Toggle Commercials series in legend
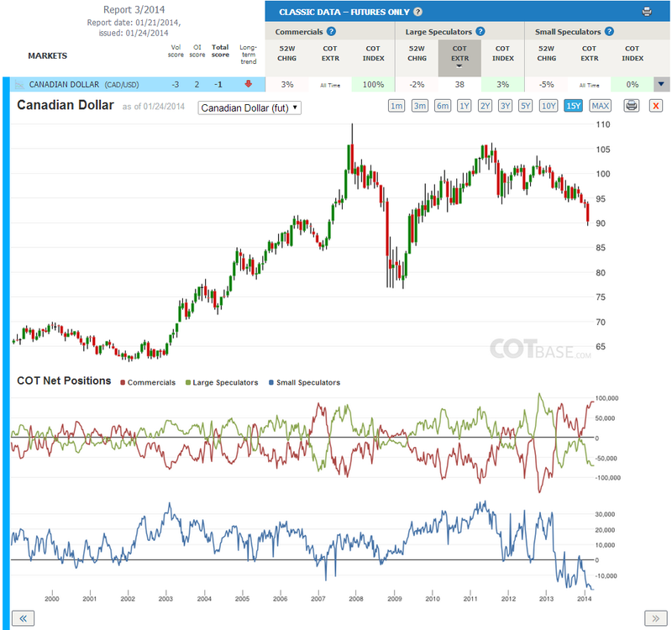Screen dimensions: 672x630 tap(148, 382)
